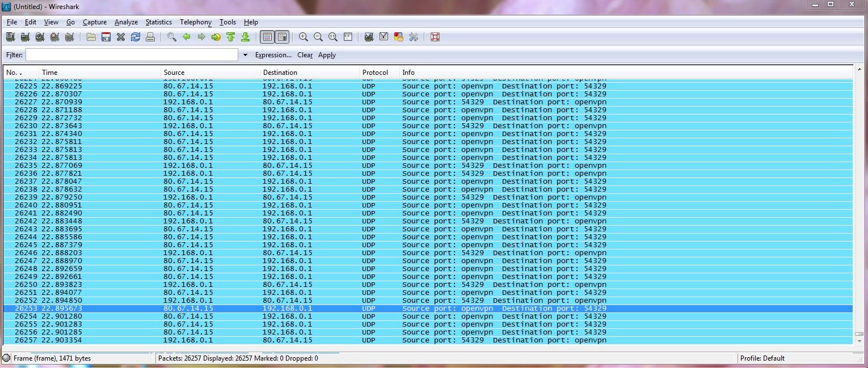
Task: Open help lifebuoy icon
Action: pos(435,37)
